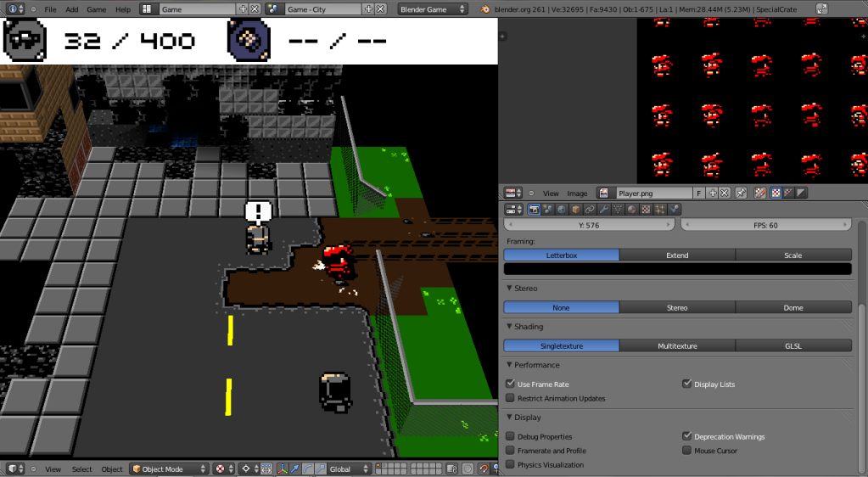The height and width of the screenshot is (477, 868).
Task: Switch to the World properties tab
Action: click(562, 209)
